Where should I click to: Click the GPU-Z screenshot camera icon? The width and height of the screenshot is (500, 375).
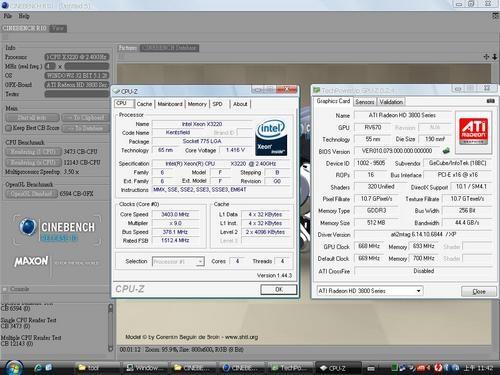[490, 101]
